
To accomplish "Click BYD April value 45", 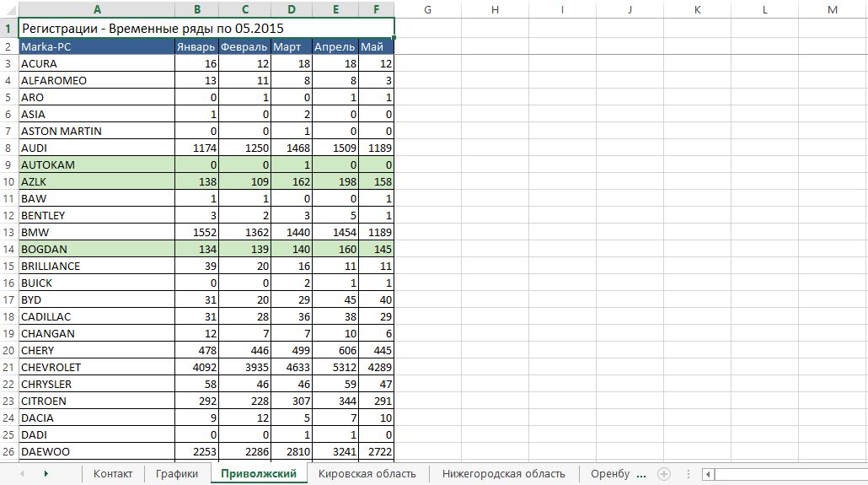I will (335, 299).
